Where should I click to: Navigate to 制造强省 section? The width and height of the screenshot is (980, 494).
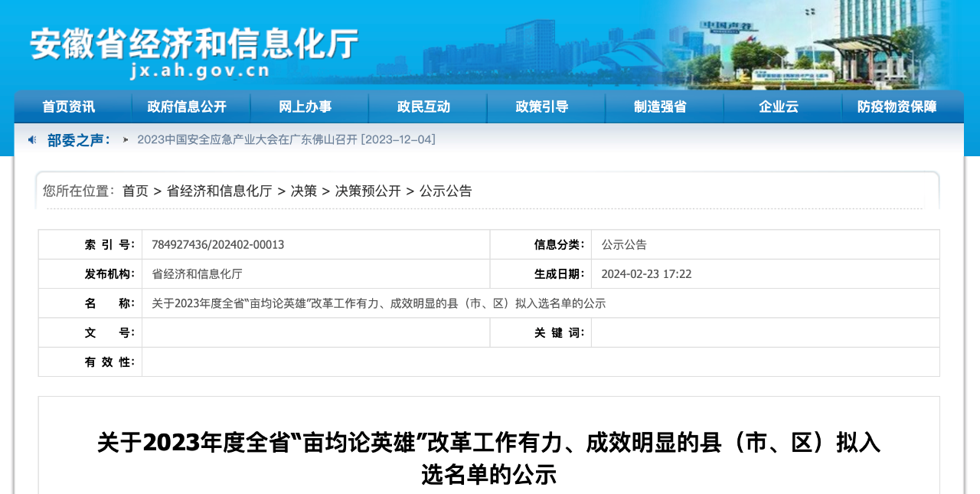[x=660, y=107]
